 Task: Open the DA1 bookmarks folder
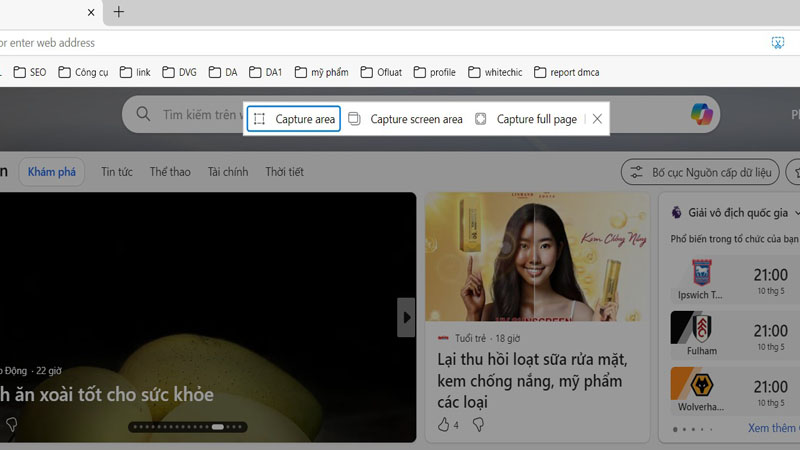[265, 72]
